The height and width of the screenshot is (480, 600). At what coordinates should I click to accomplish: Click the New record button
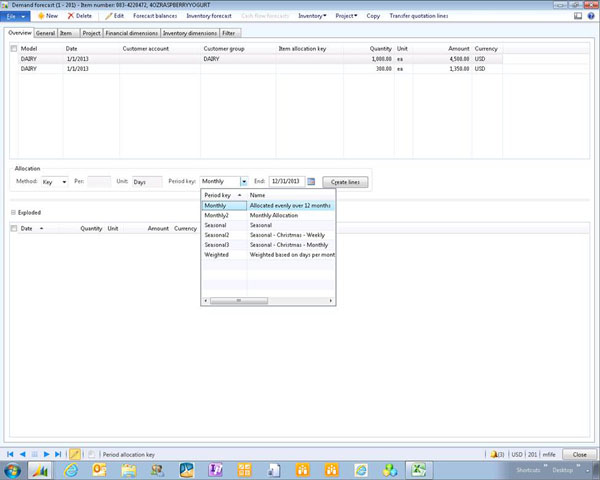[x=48, y=16]
